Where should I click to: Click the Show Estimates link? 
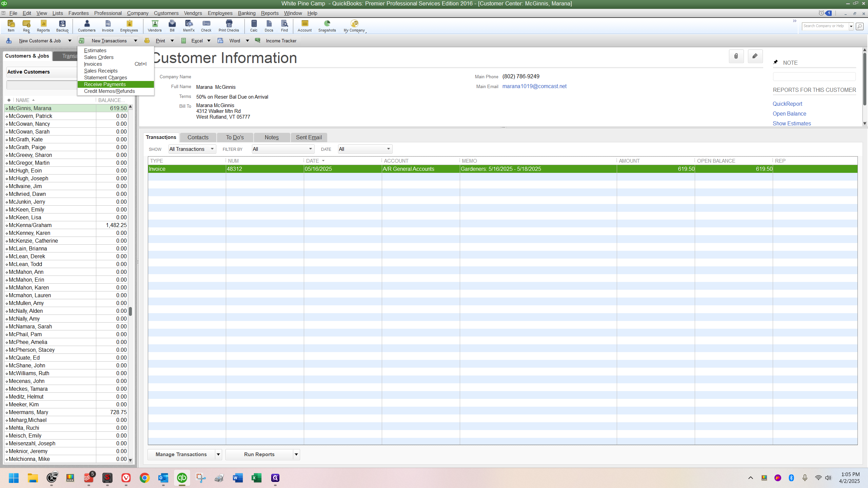(792, 124)
